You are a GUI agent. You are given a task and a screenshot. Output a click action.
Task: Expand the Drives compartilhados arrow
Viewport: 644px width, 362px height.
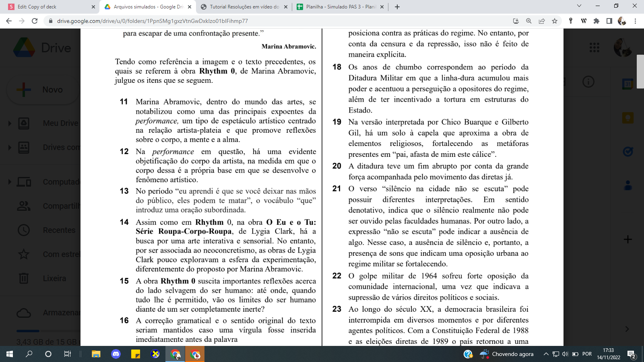pyautogui.click(x=10, y=147)
